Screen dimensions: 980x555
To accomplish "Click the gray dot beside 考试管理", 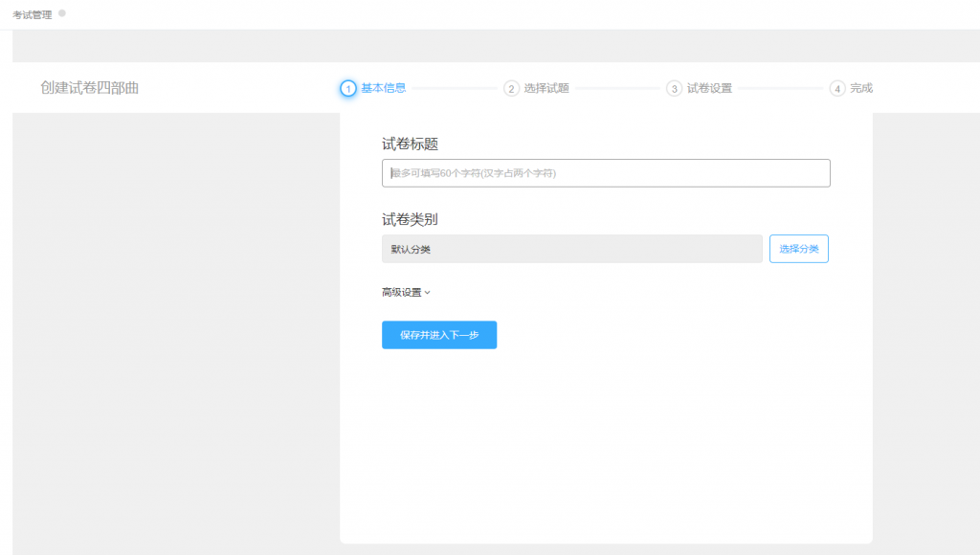I will pyautogui.click(x=62, y=13).
